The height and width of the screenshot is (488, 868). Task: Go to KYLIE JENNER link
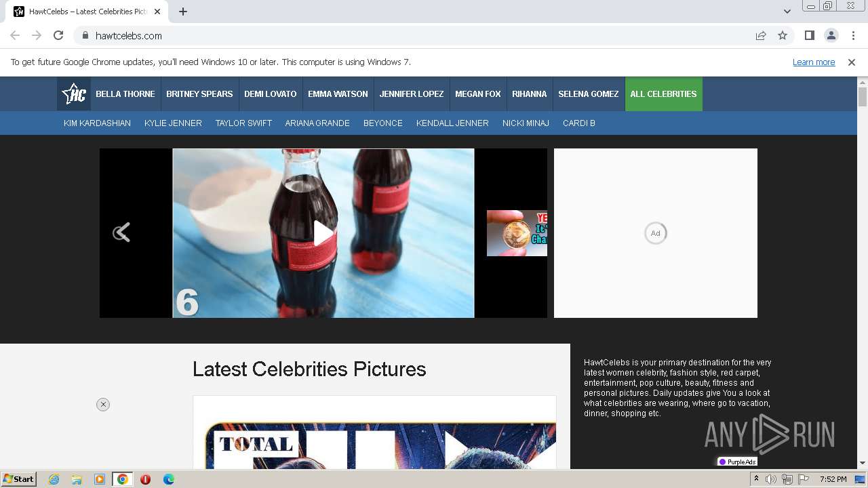[173, 123]
